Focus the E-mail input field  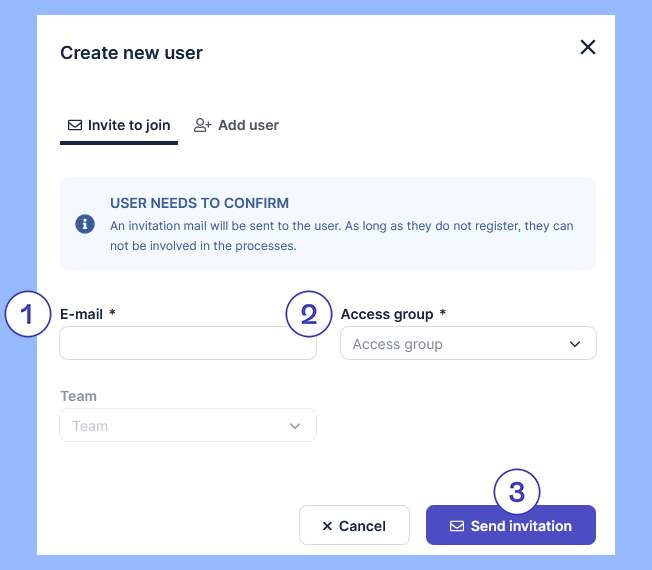188,344
